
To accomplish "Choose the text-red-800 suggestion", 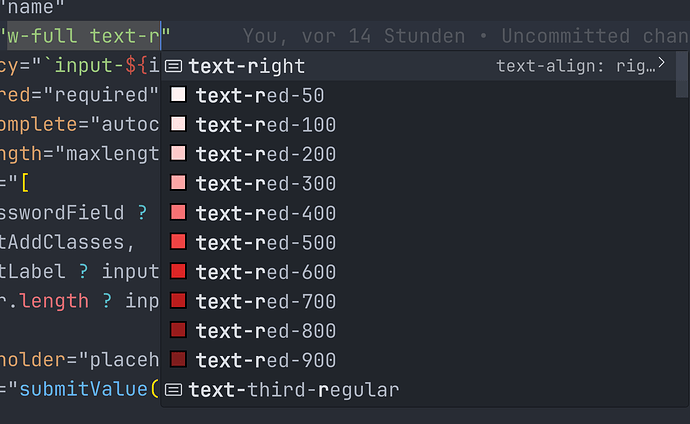I will 266,331.
